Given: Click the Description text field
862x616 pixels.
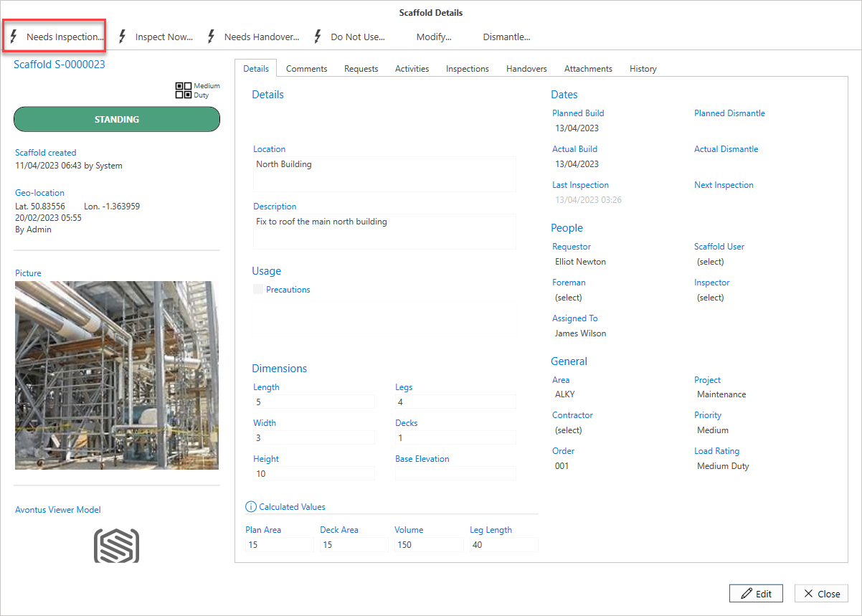Looking at the screenshot, I should (384, 232).
